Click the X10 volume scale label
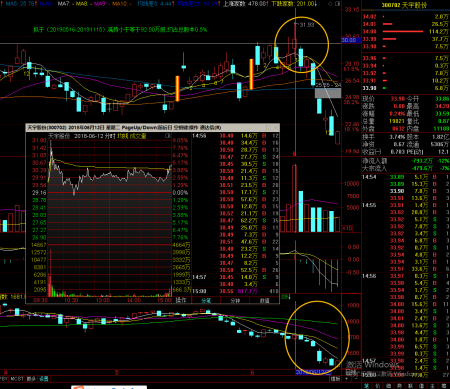The width and height of the screenshot is (450, 389). click(x=347, y=228)
